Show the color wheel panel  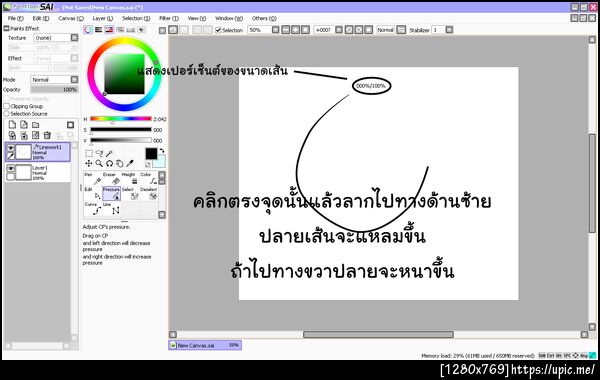point(88,30)
